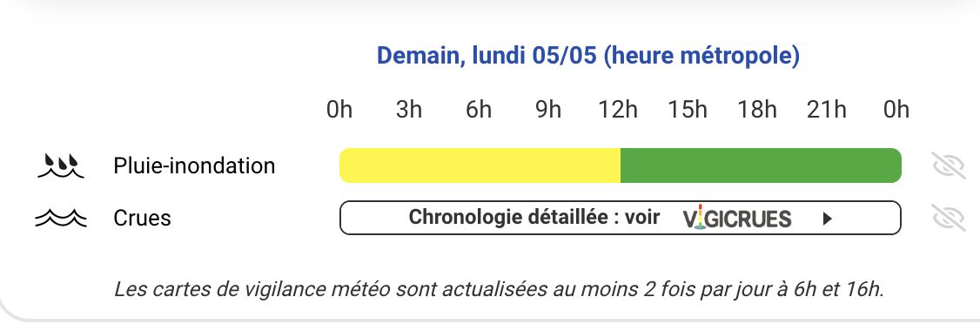980x324 pixels.
Task: Click the Pluie-inondation raindrops icon
Action: click(61, 165)
